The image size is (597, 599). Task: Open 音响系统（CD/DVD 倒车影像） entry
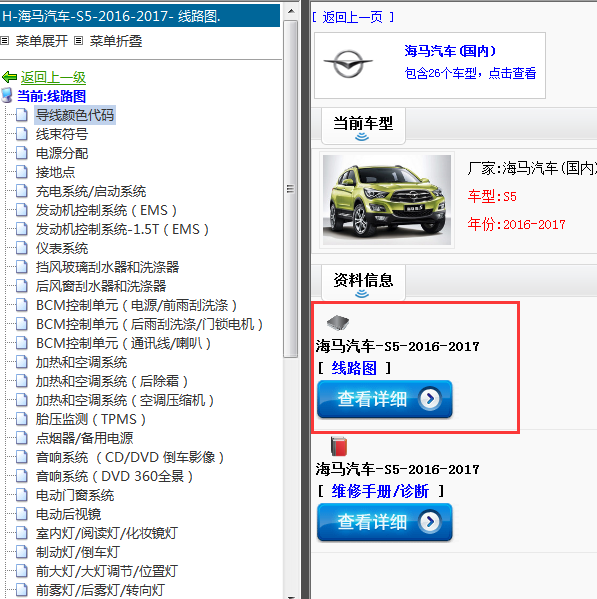(130, 457)
